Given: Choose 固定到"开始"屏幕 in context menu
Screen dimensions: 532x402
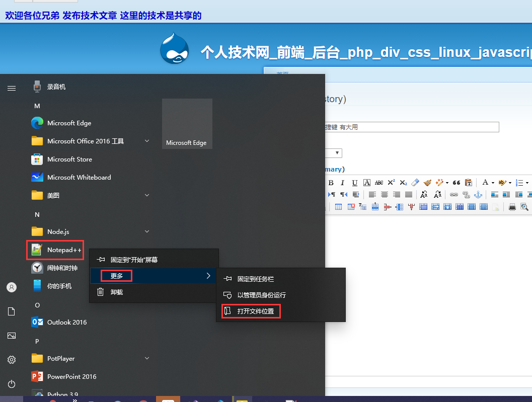Looking at the screenshot, I should [x=154, y=260].
